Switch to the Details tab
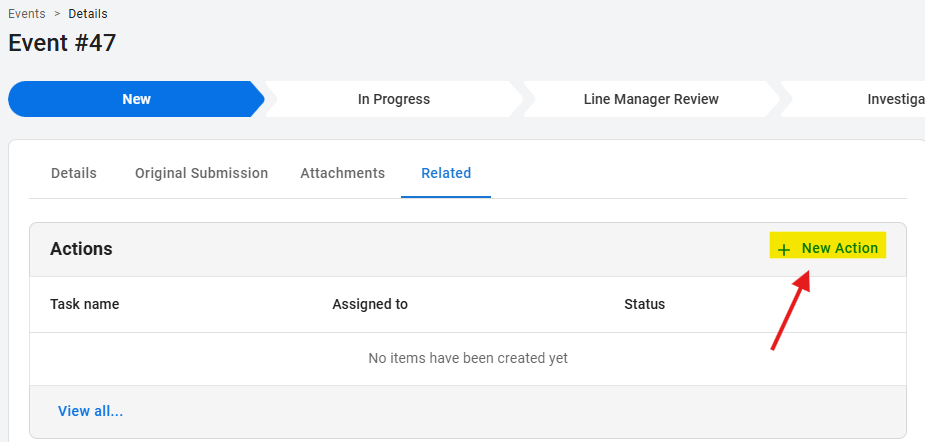The image size is (925, 442). [x=74, y=173]
